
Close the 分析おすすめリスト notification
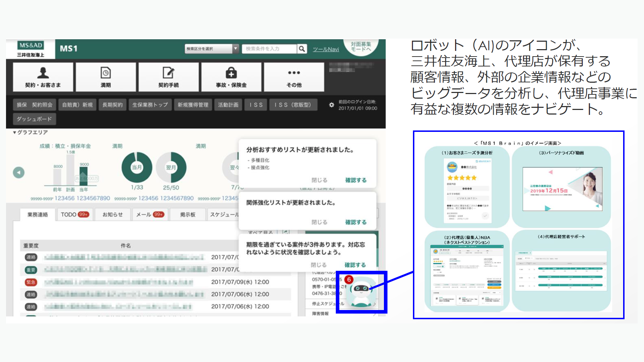tap(319, 180)
